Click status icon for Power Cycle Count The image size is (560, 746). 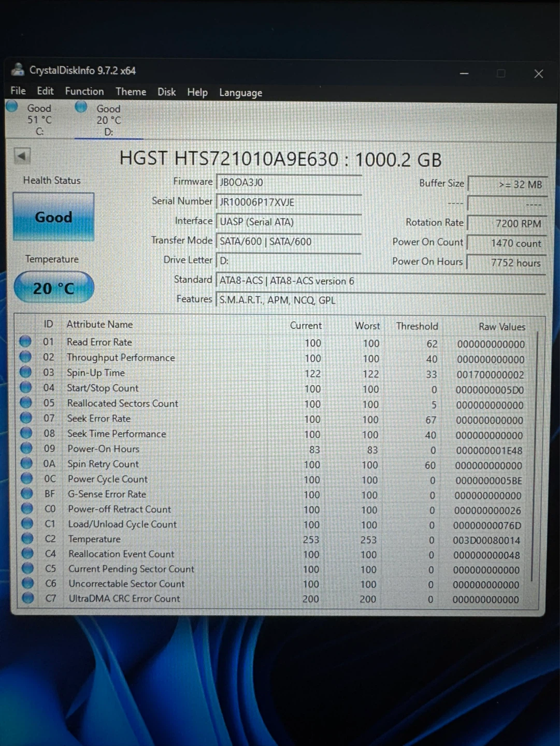(27, 478)
